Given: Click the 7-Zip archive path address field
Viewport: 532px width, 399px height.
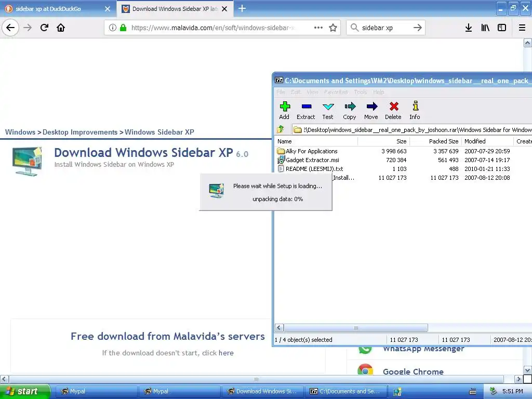Looking at the screenshot, I should (x=412, y=129).
